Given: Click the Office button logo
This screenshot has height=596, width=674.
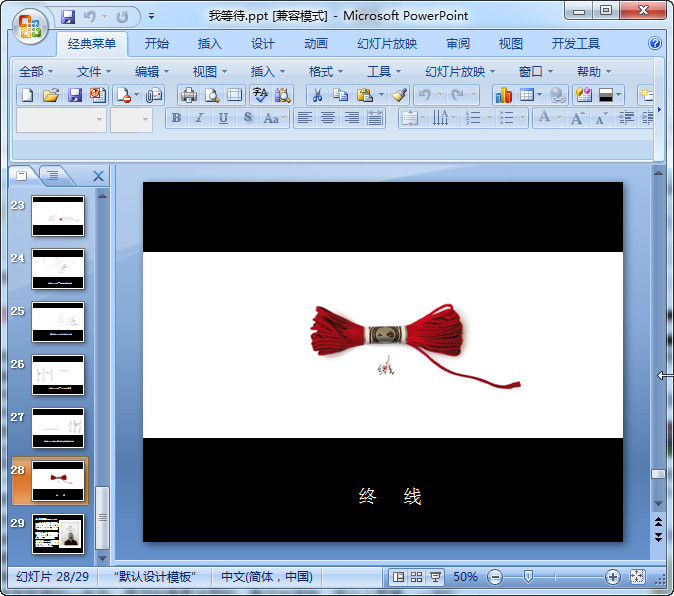Looking at the screenshot, I should pos(29,25).
